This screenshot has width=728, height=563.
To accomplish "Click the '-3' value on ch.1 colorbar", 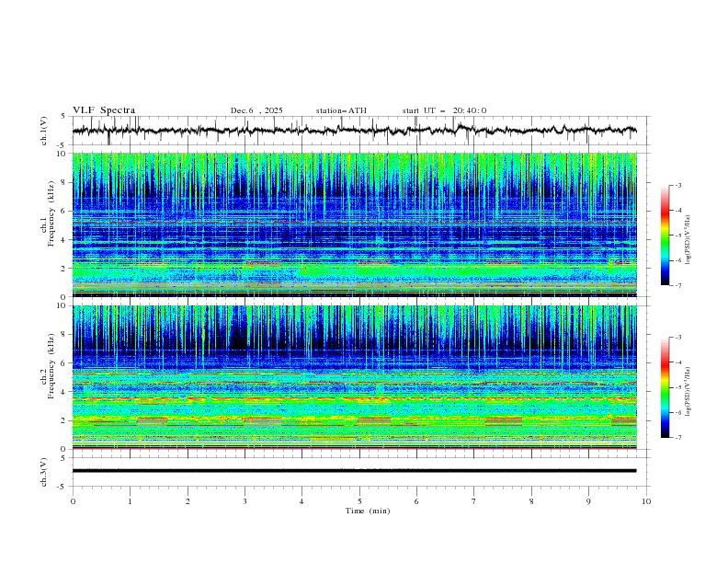I will pos(678,185).
